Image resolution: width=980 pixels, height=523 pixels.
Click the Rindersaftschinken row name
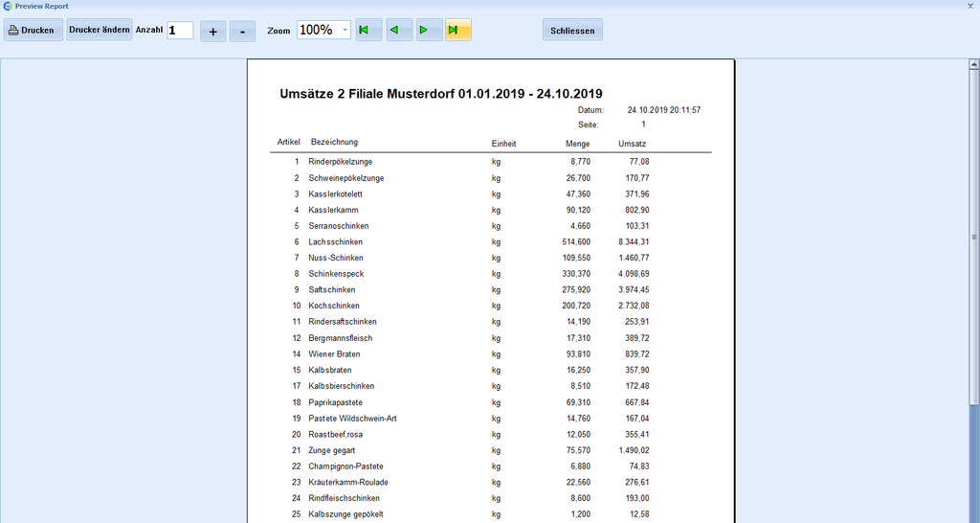[343, 322]
